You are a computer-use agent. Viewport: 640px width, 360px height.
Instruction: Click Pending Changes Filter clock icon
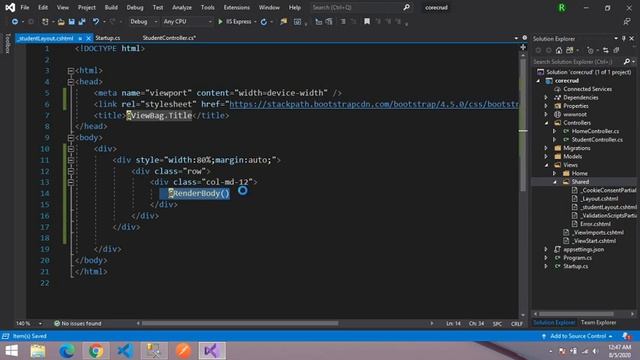pyautogui.click(x=590, y=50)
